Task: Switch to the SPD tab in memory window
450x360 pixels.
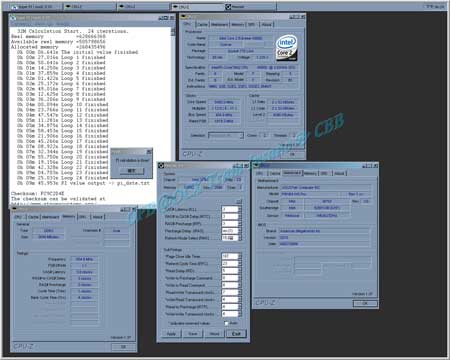Action: point(82,217)
